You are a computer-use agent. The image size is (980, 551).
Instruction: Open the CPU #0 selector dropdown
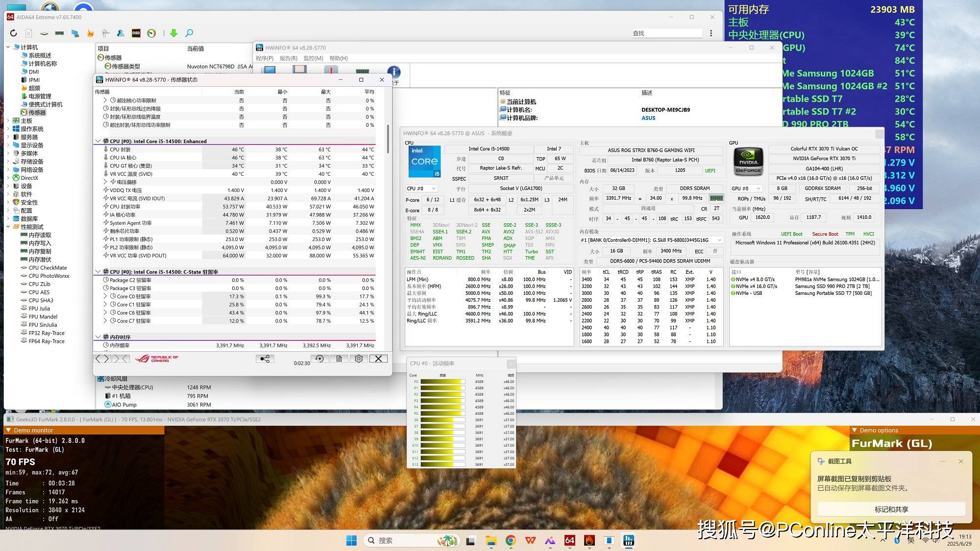click(x=421, y=189)
